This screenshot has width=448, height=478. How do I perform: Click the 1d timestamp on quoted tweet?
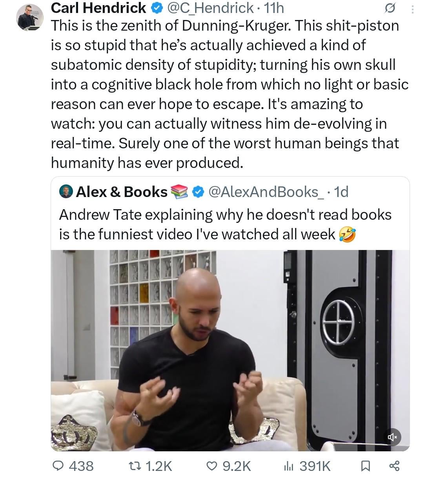[341, 192]
